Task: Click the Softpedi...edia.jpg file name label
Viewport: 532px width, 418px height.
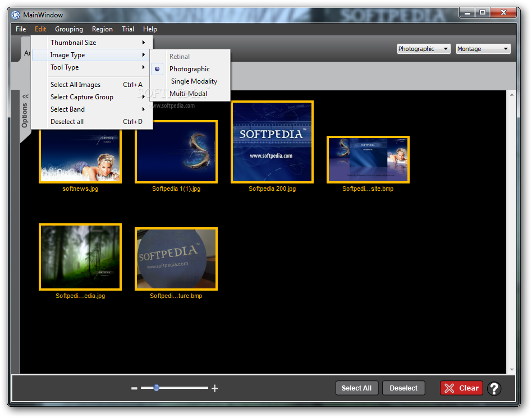Action: pyautogui.click(x=80, y=296)
